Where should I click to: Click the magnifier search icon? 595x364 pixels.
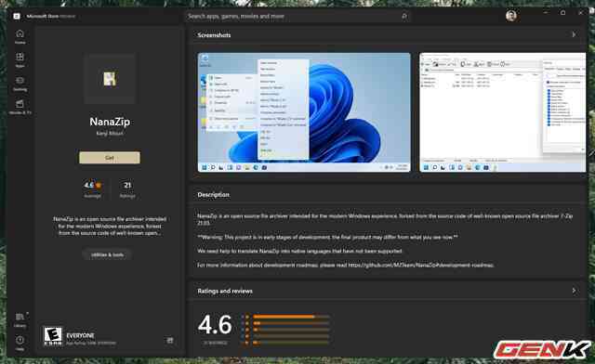click(404, 16)
